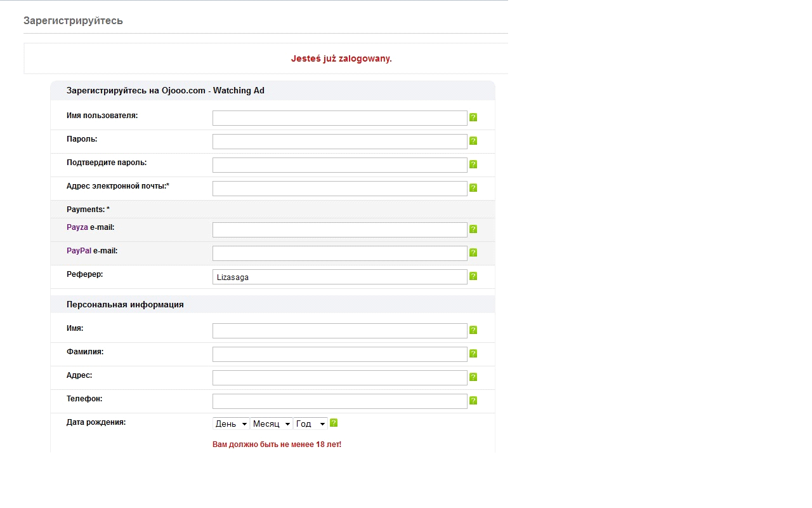This screenshot has height=508, width=812.
Task: Open the Месяц dropdown
Action: tap(272, 424)
